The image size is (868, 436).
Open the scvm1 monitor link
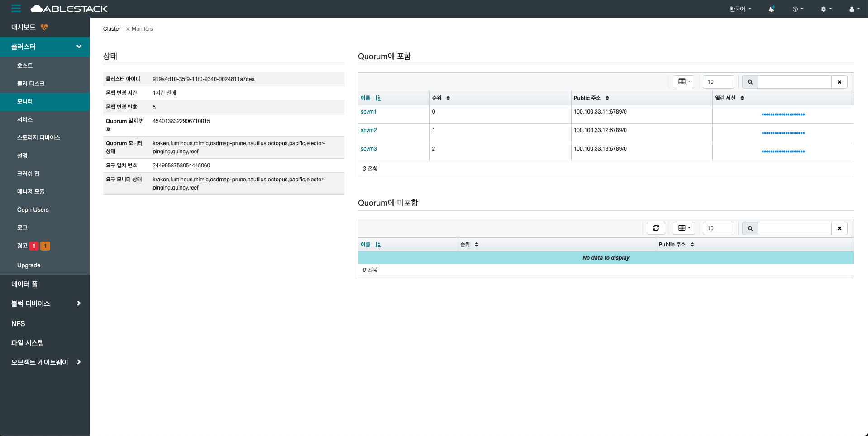pos(368,112)
